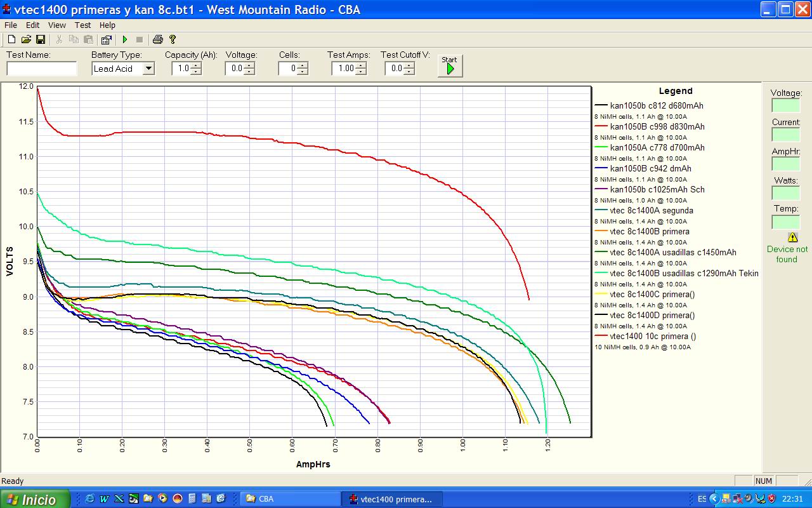Open the File menu
The height and width of the screenshot is (508, 812).
[11, 25]
